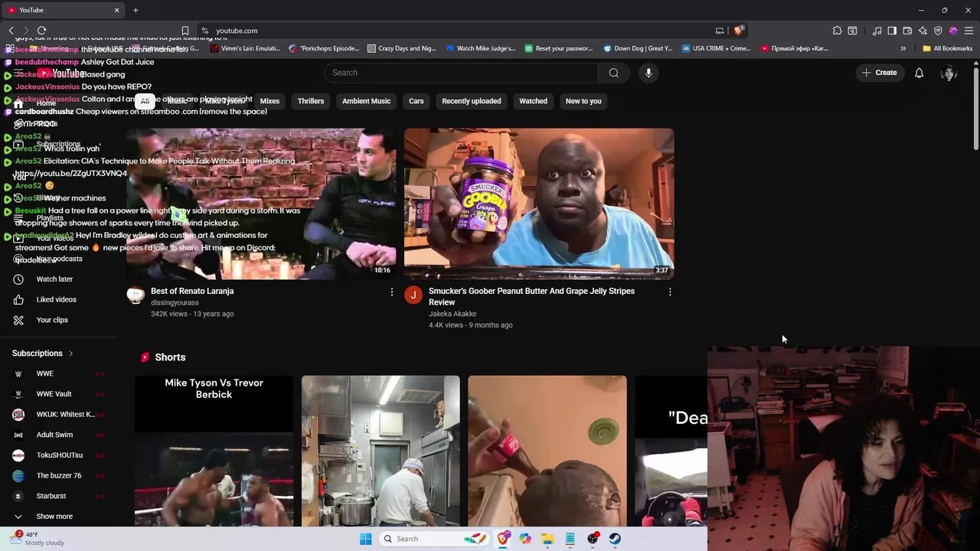Click the Watch later clock icon

tap(18, 279)
